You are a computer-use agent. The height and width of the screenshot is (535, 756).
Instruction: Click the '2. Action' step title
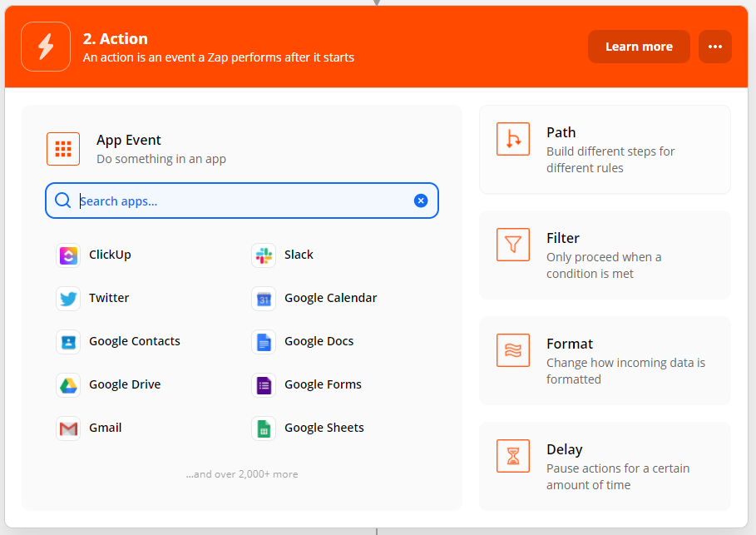(x=116, y=38)
